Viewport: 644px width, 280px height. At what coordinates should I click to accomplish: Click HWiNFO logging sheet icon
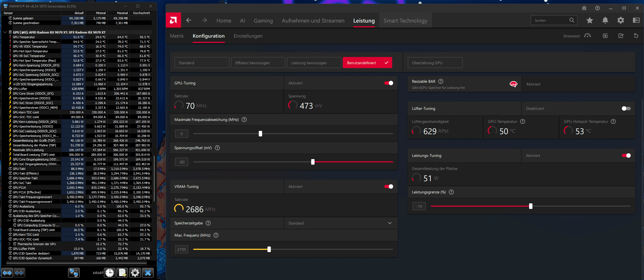click(x=122, y=273)
